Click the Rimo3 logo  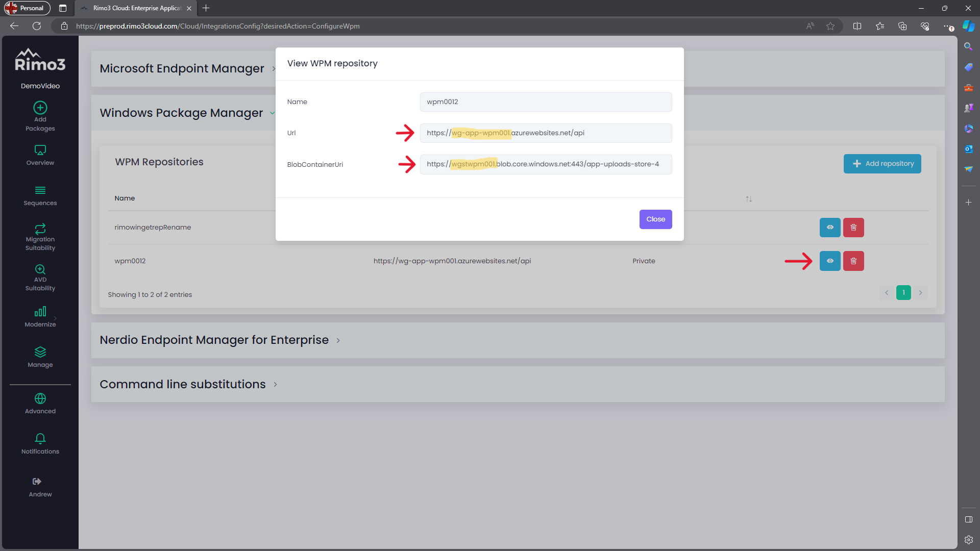click(x=40, y=60)
